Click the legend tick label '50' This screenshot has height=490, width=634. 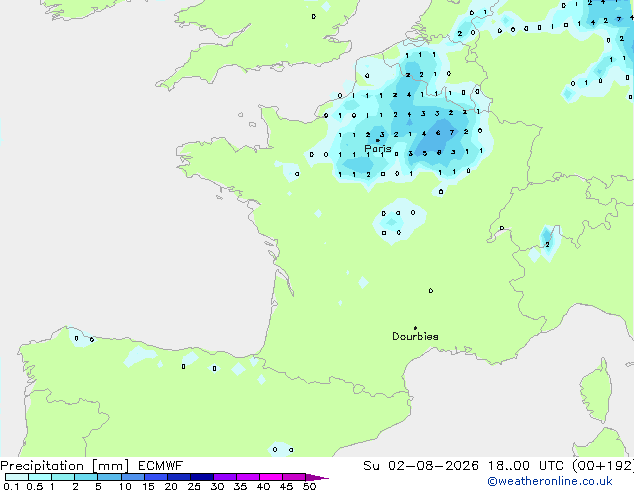point(309,486)
